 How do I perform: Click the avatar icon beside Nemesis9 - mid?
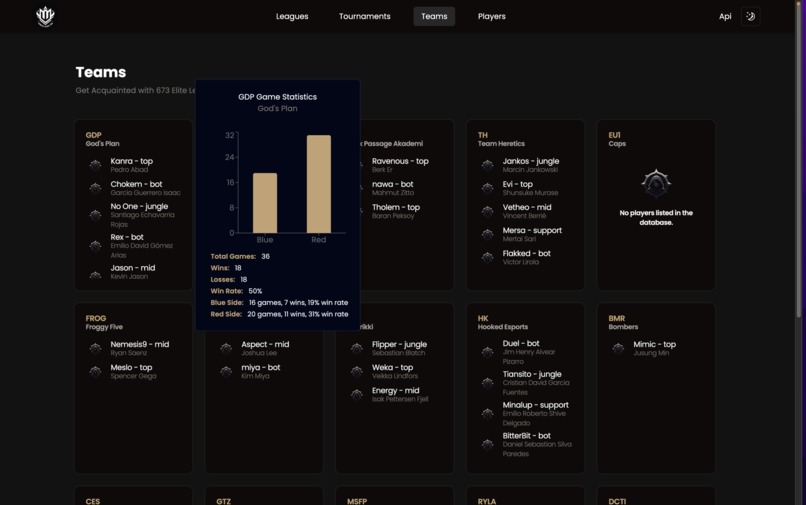point(95,349)
